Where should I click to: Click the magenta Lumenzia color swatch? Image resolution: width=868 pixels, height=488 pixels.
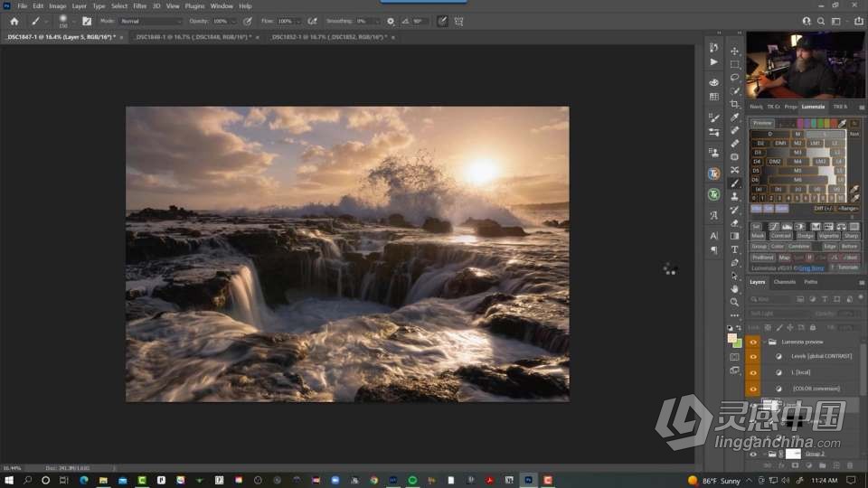(x=800, y=123)
